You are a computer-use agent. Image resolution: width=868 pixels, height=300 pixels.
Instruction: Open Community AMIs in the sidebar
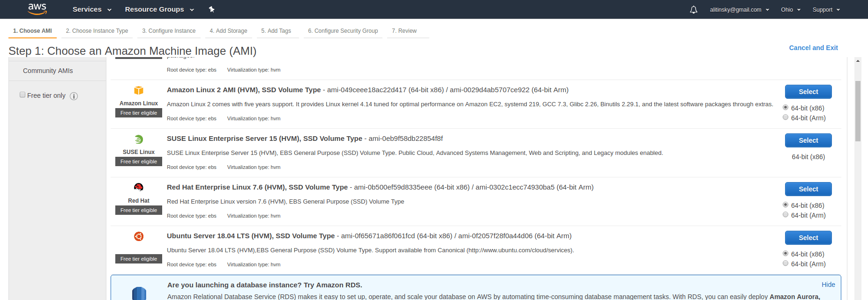pyautogui.click(x=48, y=71)
